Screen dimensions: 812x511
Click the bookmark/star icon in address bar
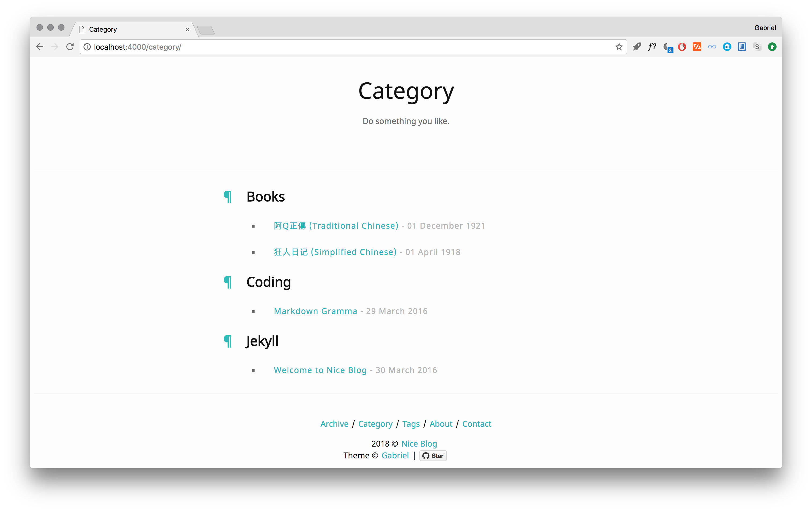(x=619, y=47)
